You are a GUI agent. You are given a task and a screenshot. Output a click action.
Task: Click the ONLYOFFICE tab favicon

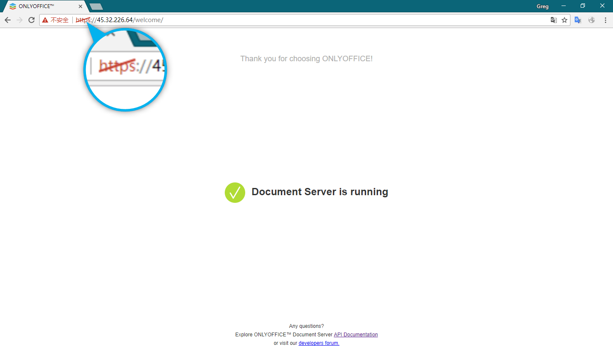[x=13, y=6]
